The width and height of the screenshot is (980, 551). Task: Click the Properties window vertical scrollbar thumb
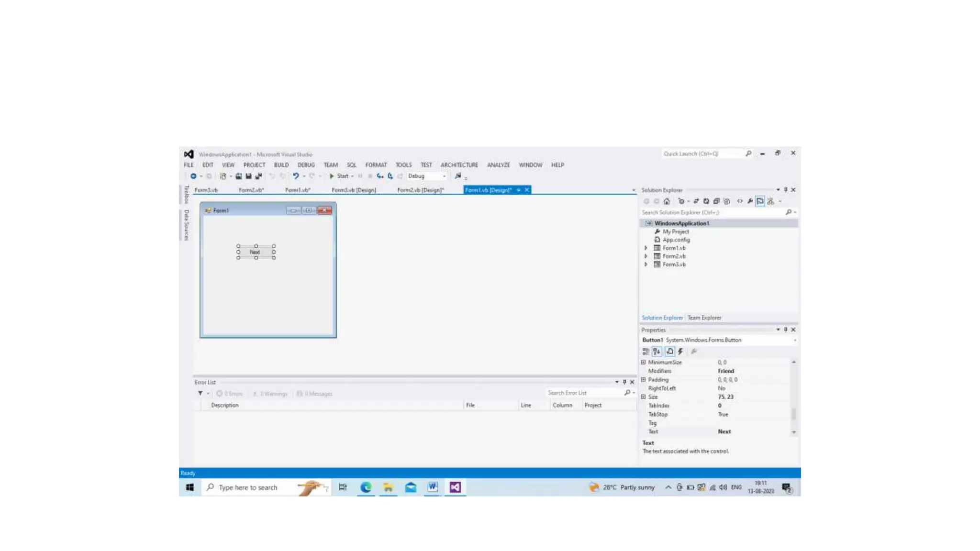(793, 414)
